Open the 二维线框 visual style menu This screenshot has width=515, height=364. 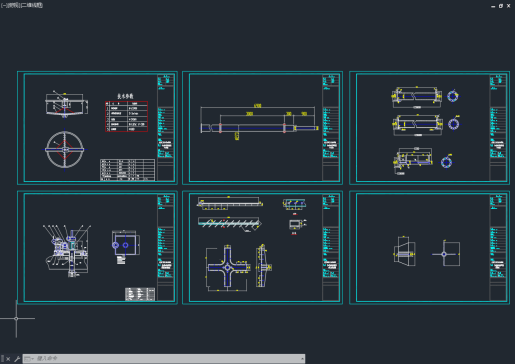click(32, 5)
